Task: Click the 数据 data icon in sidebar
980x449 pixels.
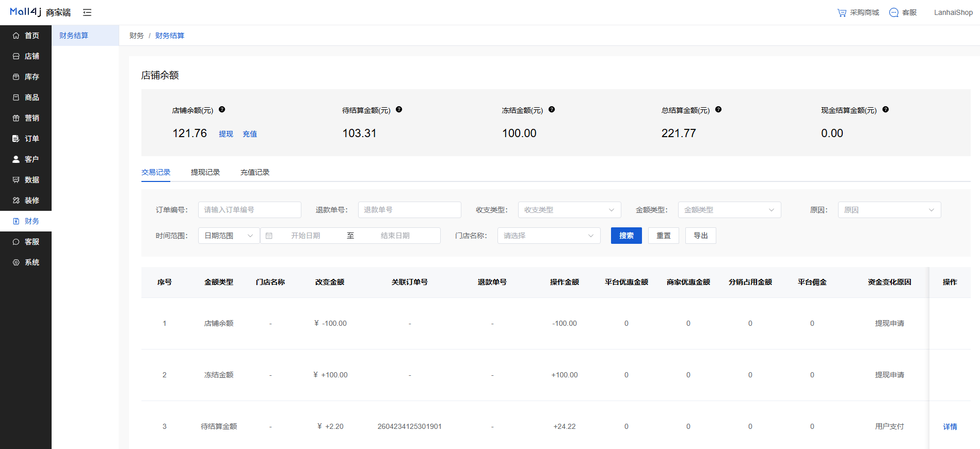Action: pos(16,180)
